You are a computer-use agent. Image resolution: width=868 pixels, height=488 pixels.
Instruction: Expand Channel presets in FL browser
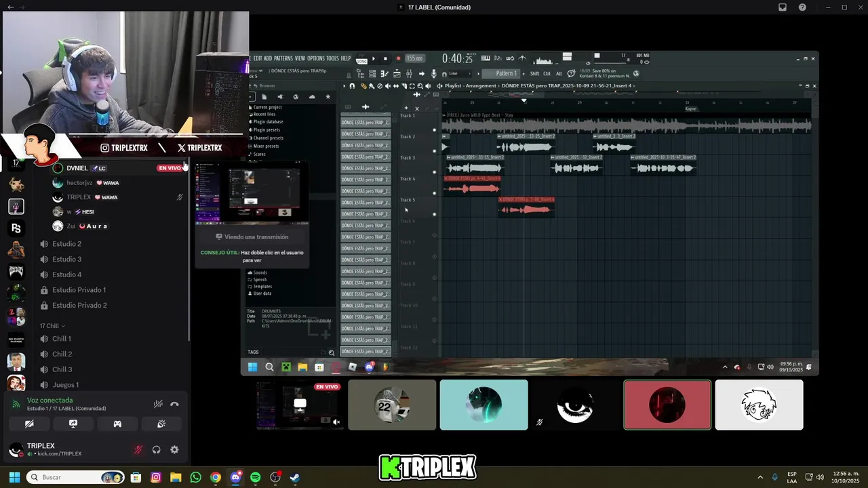267,138
